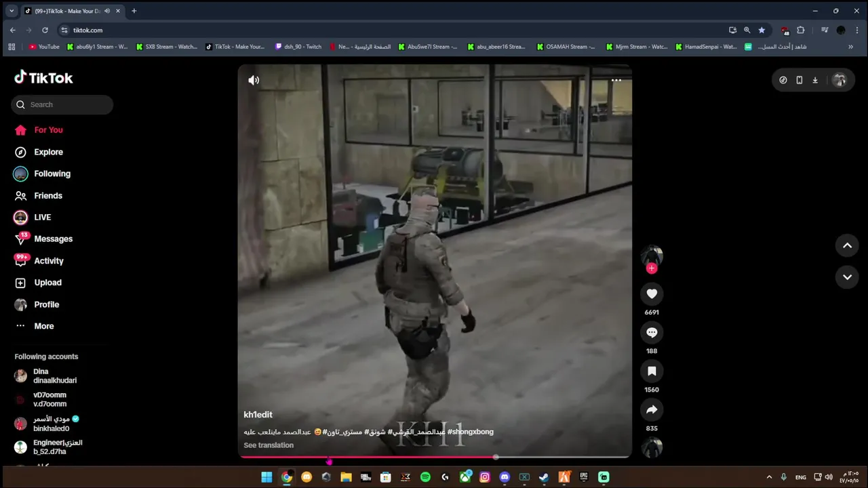Viewport: 868px width, 488px height.
Task: Mute the video with the speaker icon
Action: point(254,80)
